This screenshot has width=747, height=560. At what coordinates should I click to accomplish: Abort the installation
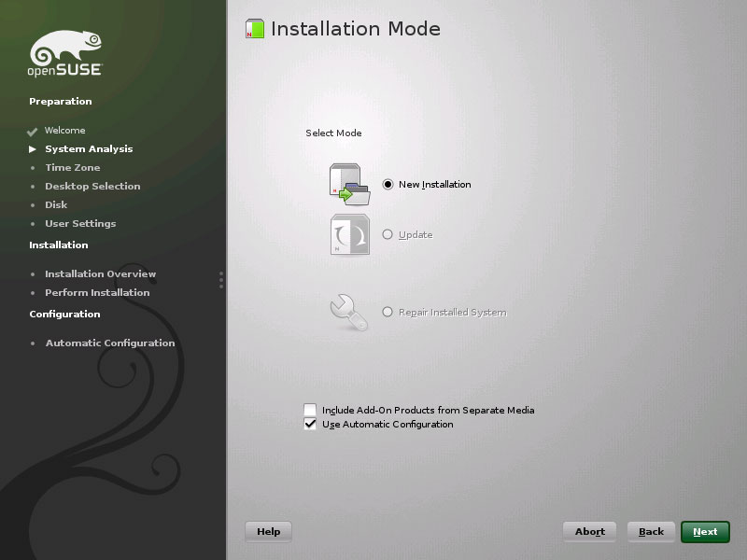(590, 531)
